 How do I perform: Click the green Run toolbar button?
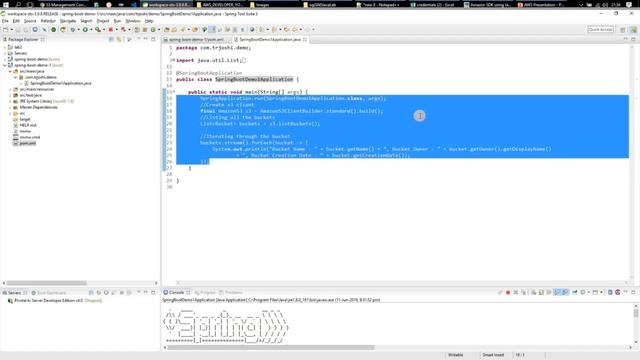coord(85,29)
